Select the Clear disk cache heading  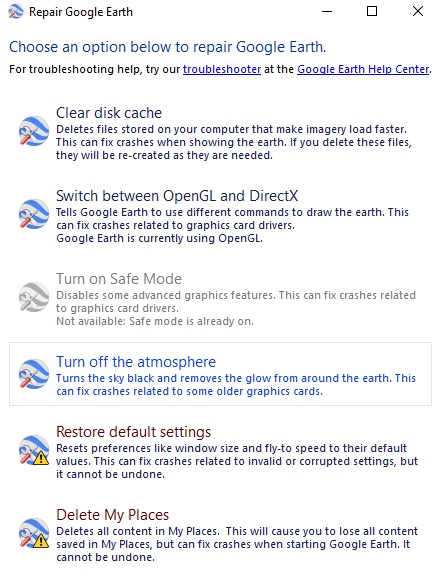pos(109,113)
